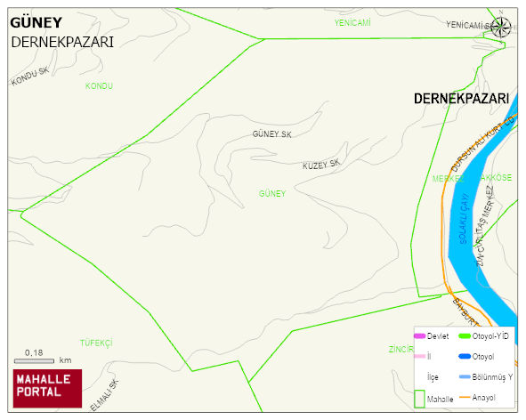This screenshot has height=420, width=526.
Task: Click the SOLAKLI ÇAYI river label
Action: pyautogui.click(x=464, y=218)
